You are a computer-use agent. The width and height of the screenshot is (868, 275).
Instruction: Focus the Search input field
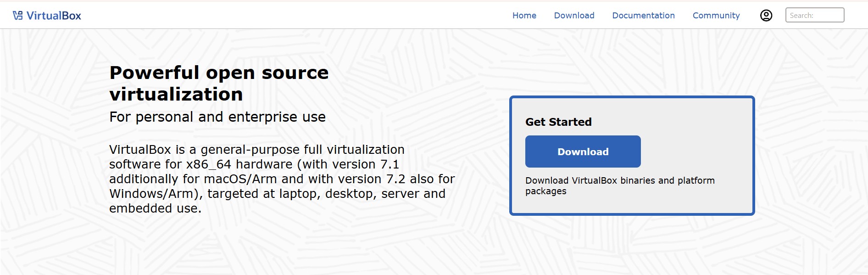click(814, 15)
